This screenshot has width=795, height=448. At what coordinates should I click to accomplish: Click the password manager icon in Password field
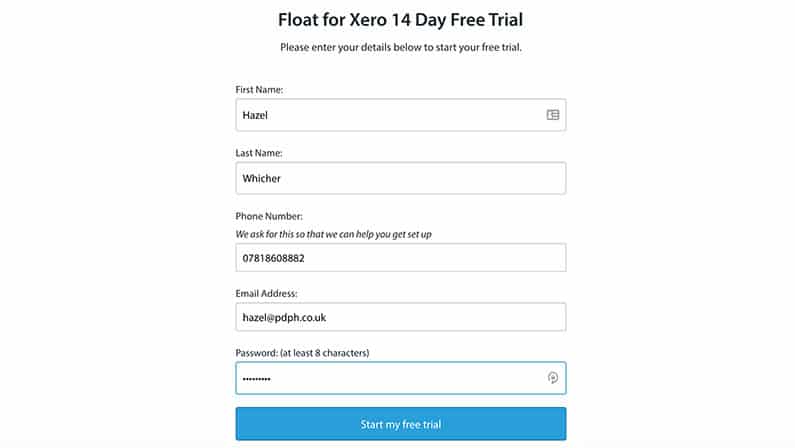tap(553, 378)
